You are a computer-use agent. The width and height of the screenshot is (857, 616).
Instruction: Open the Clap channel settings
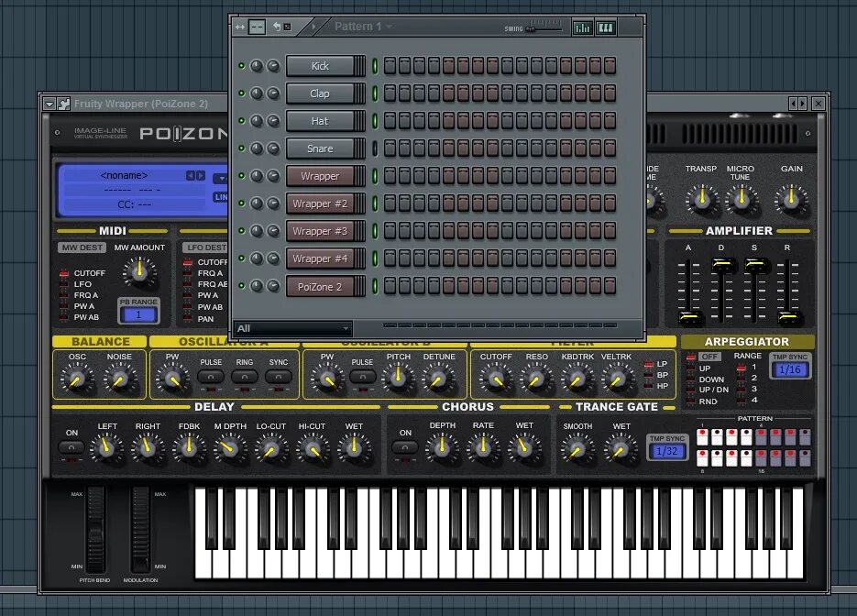(x=320, y=93)
